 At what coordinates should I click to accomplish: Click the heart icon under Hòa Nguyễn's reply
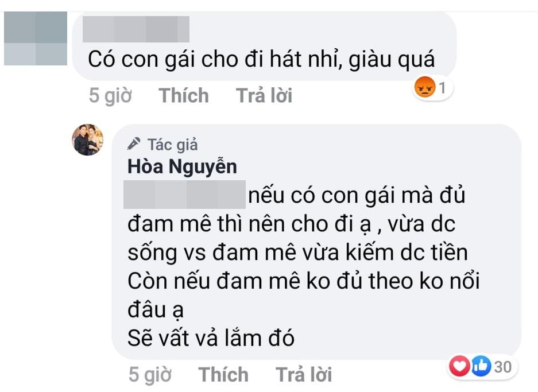(x=460, y=365)
